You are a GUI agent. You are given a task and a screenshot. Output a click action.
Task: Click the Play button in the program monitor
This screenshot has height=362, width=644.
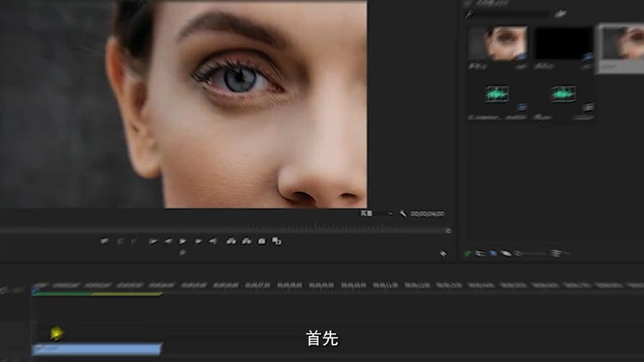coord(183,241)
